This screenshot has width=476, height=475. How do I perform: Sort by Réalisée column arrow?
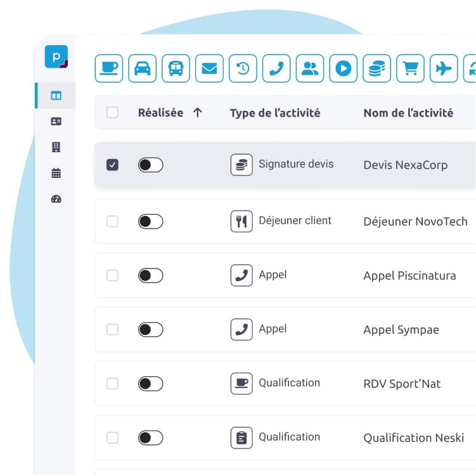[x=197, y=113]
